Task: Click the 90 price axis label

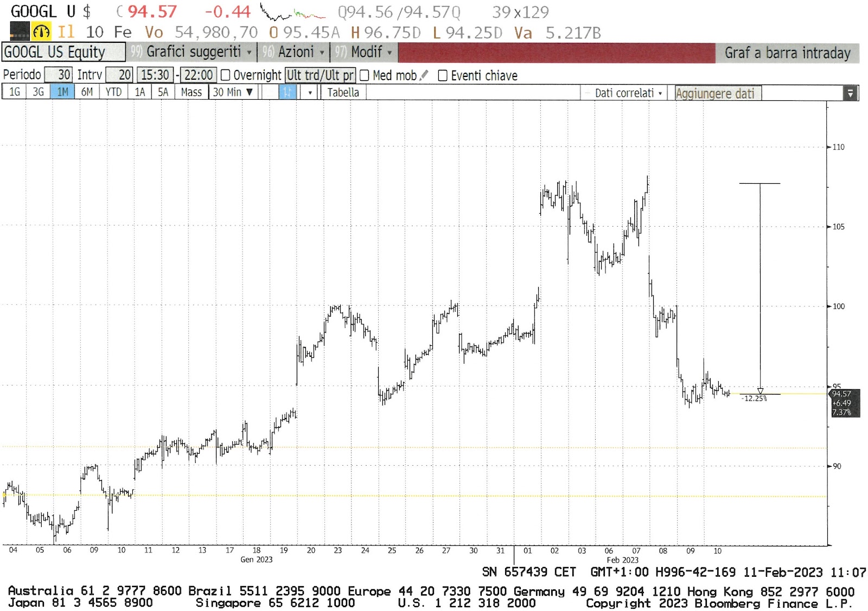Action: pyautogui.click(x=837, y=466)
